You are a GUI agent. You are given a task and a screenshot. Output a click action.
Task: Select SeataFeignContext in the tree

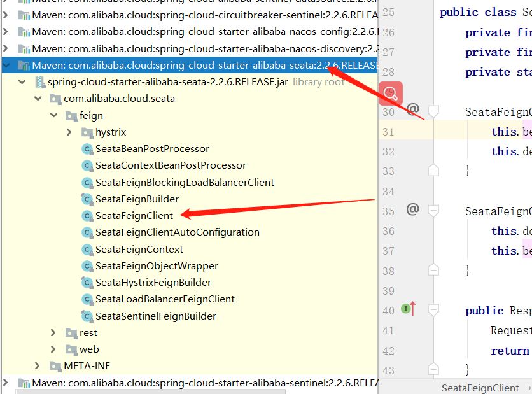tap(139, 250)
